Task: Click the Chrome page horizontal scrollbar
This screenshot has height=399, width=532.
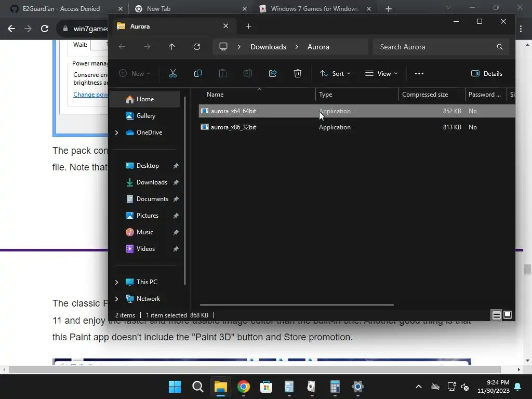Action: click(x=255, y=369)
